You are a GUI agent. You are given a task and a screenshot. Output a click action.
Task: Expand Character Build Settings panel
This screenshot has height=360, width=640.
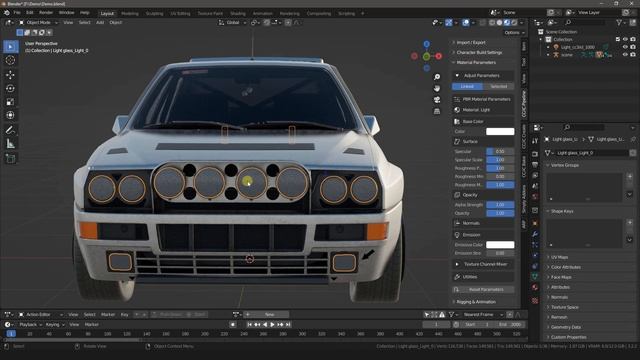click(x=479, y=53)
